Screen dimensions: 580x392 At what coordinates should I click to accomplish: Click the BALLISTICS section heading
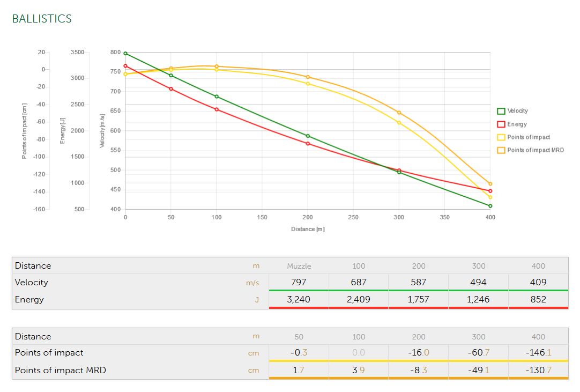pos(42,19)
